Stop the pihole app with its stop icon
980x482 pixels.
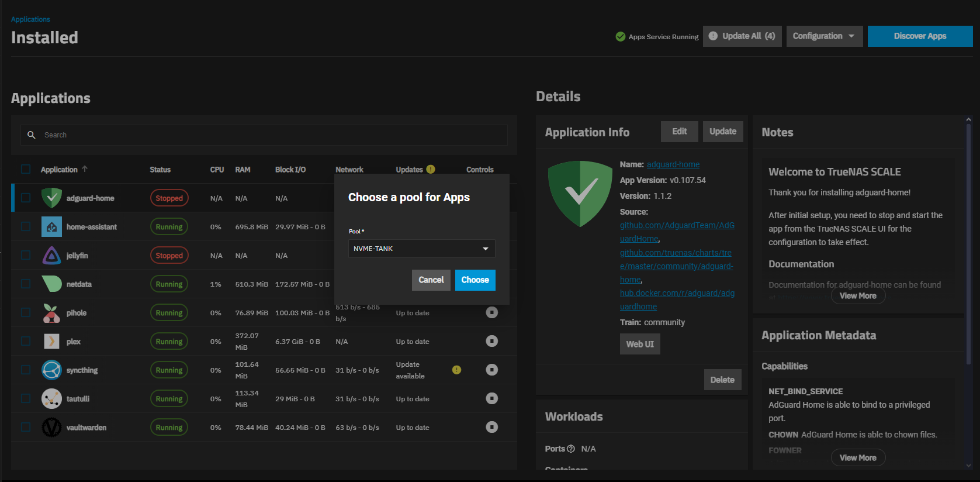492,312
